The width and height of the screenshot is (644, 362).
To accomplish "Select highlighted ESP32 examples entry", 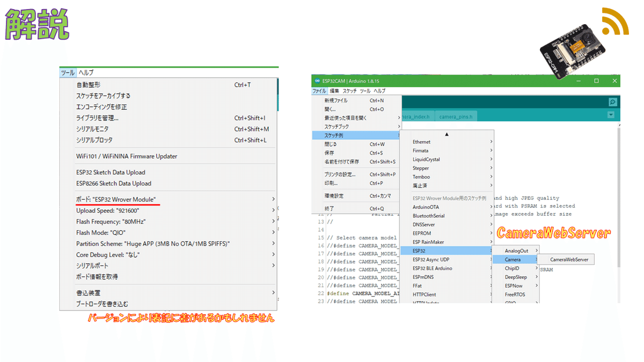I will coord(447,250).
